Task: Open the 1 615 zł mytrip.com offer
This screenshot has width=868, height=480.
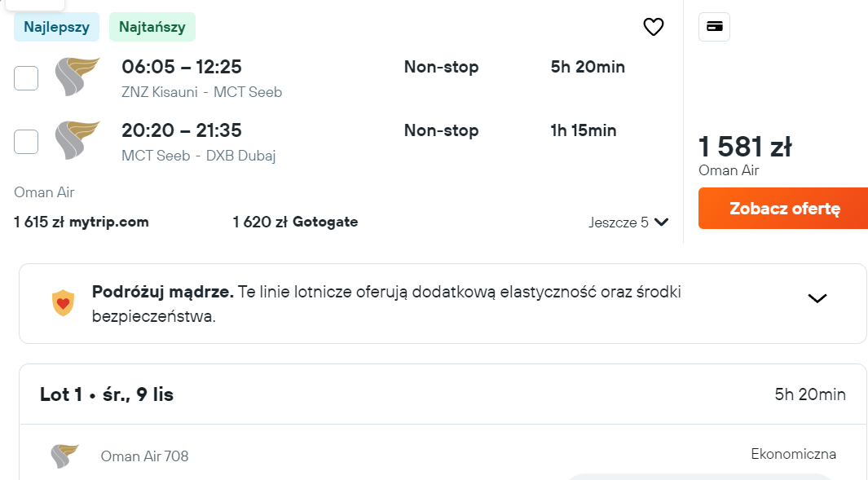Action: [x=82, y=222]
